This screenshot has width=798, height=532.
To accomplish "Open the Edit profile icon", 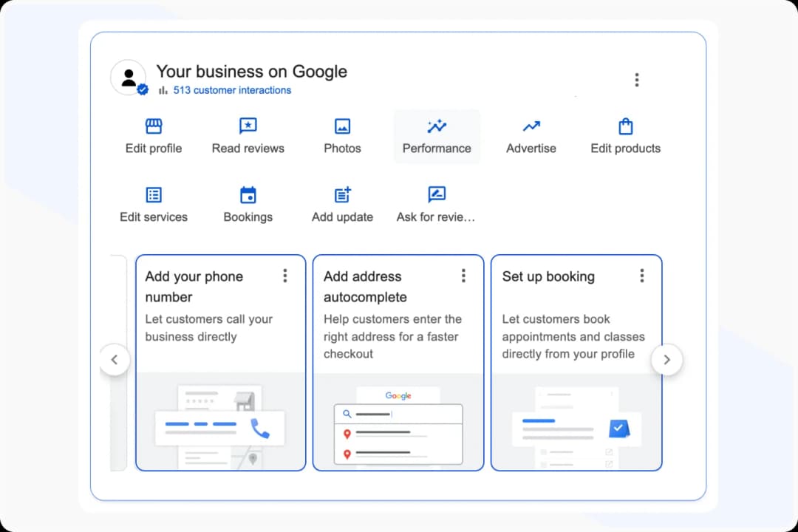I will 153,126.
